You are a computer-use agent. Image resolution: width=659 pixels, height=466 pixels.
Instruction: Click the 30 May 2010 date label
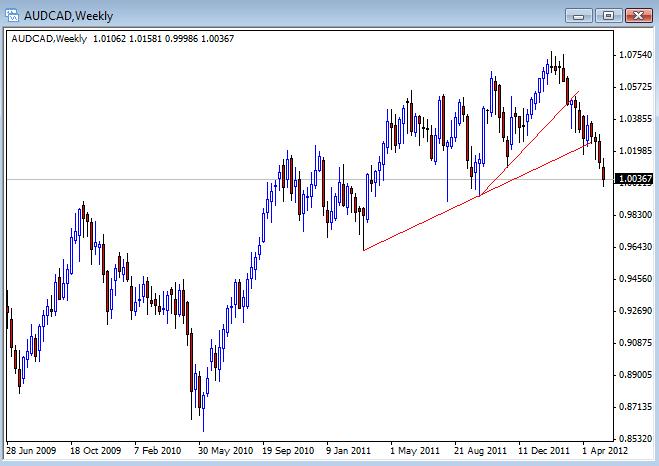pos(225,451)
